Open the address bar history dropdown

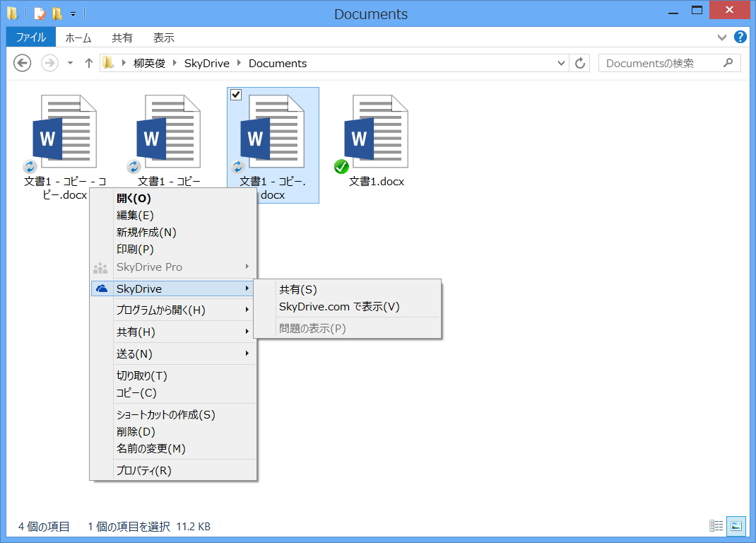(x=561, y=63)
